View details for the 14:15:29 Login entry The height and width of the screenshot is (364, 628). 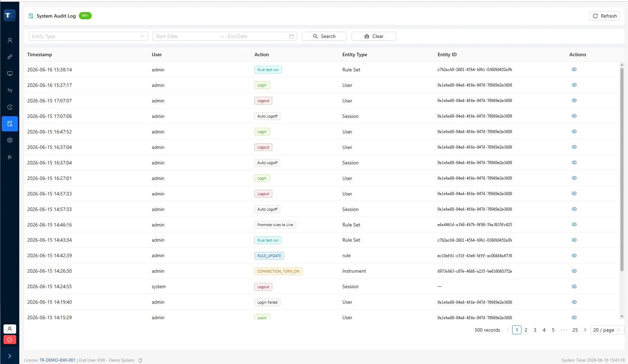(574, 317)
